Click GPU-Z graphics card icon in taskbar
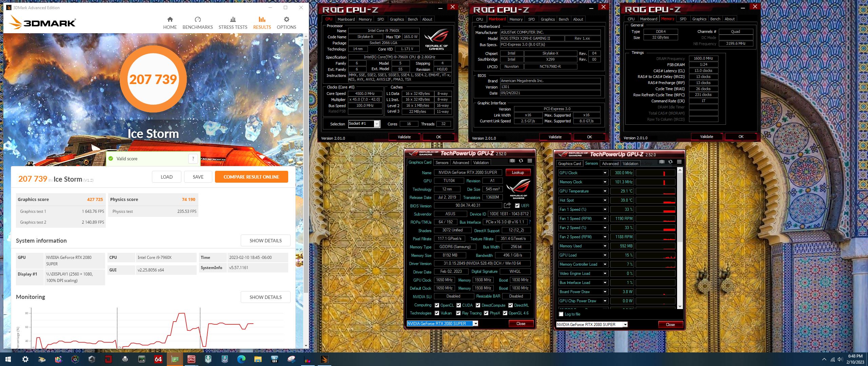The width and height of the screenshot is (868, 366). [x=175, y=359]
